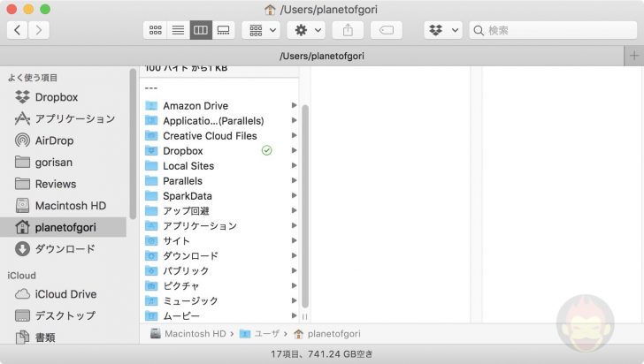Image resolution: width=644 pixels, height=364 pixels.
Task: Click the Edit Tags toolbar button
Action: 386,30
